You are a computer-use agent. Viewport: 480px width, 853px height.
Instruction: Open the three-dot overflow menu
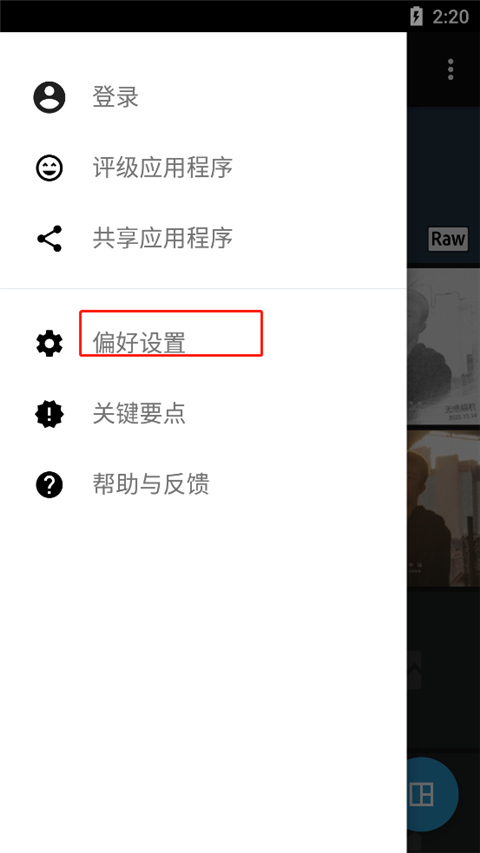click(450, 70)
